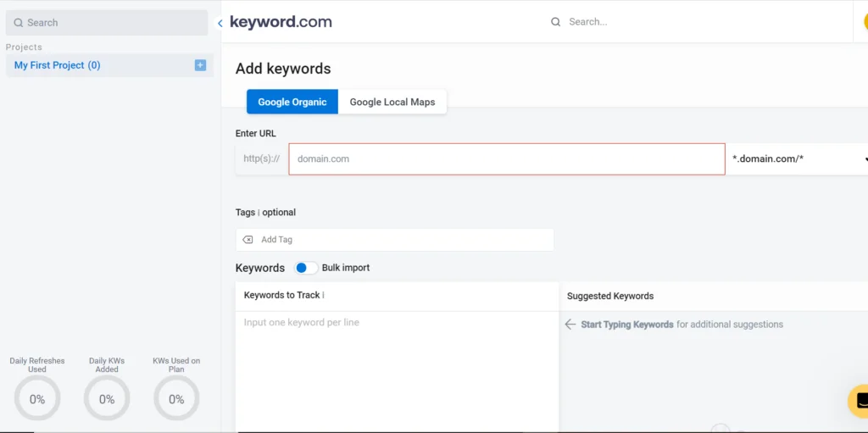The width and height of the screenshot is (868, 433).
Task: Switch to the Google Organic tab
Action: (292, 102)
